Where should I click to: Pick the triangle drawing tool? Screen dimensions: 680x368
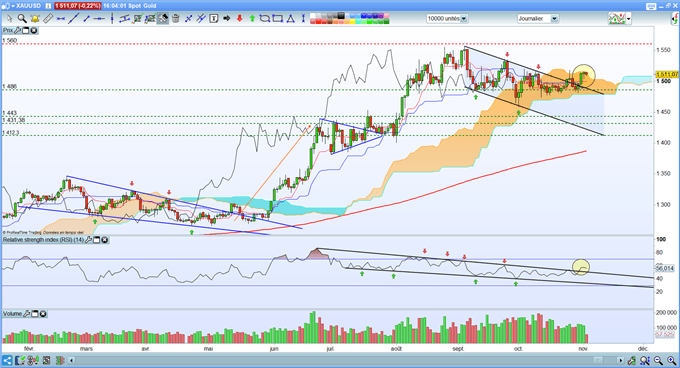(291, 19)
